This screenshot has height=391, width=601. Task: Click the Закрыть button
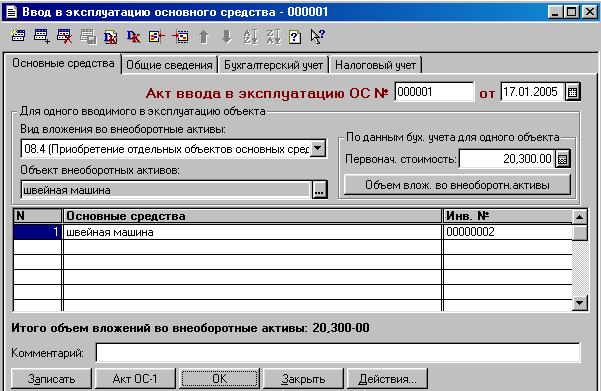pos(303,379)
